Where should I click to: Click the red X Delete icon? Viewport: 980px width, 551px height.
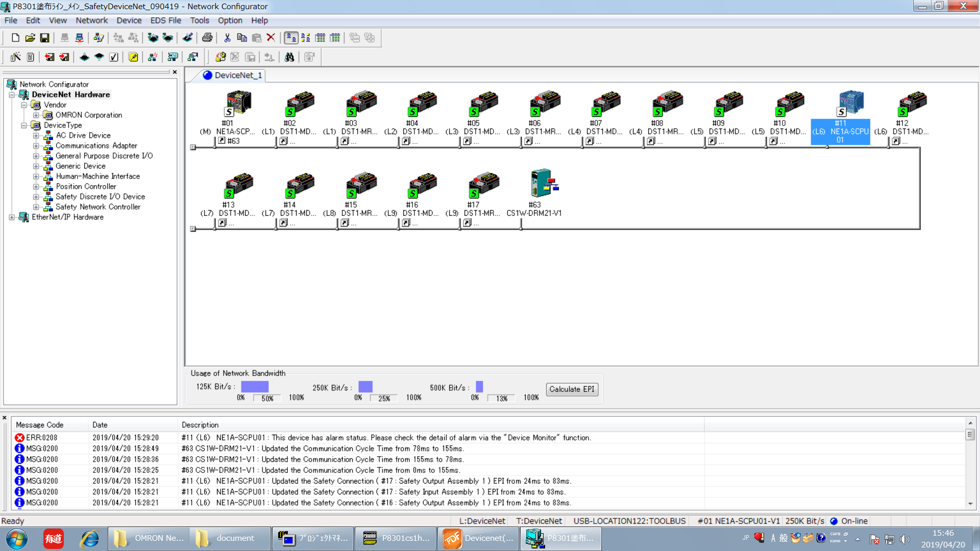(271, 38)
